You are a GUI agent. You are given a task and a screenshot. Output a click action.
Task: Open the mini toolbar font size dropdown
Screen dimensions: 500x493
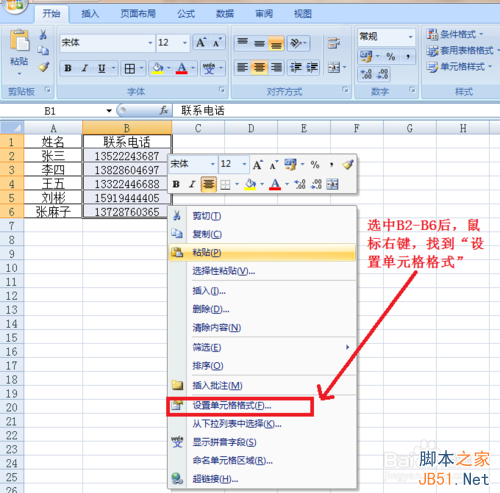pos(244,164)
